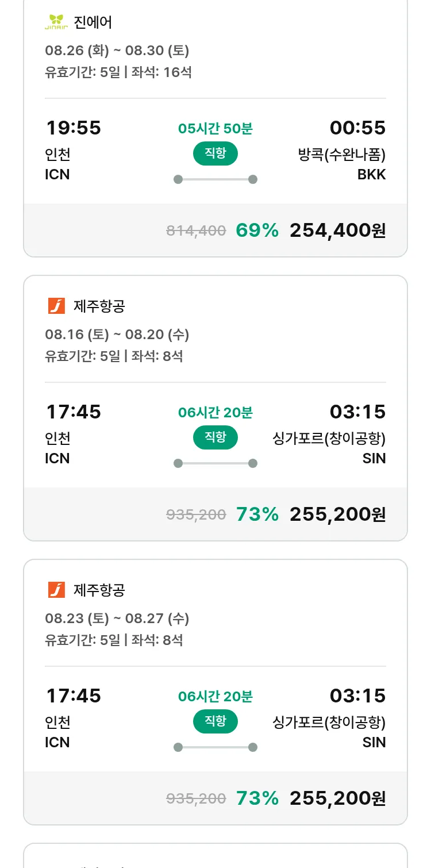Screen dimensions: 431x868
Task: Click the Jeju Air logo on the 08.23 card
Action: tap(56, 590)
